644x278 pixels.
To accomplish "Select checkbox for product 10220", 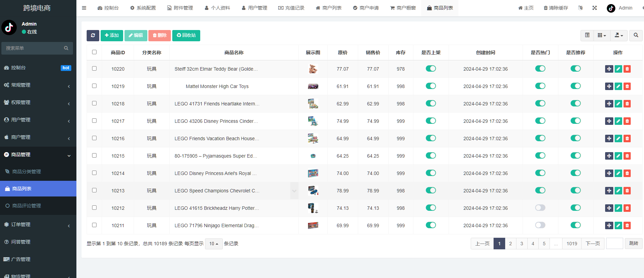I will (94, 69).
